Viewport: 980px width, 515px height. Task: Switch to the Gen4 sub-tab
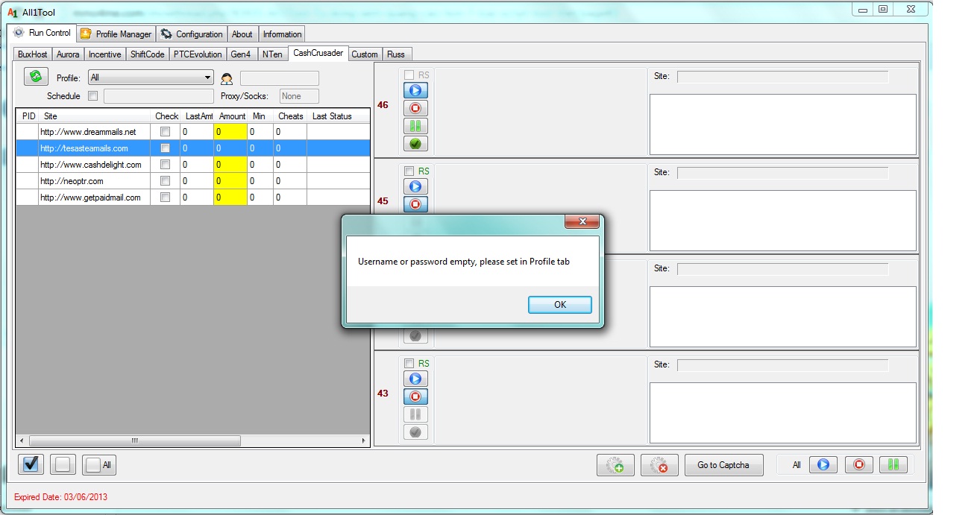click(x=241, y=54)
